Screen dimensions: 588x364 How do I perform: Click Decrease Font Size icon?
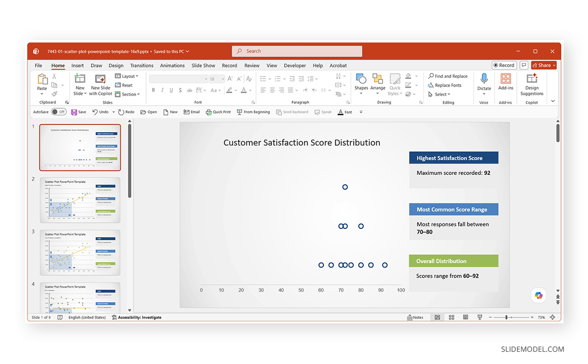[239, 79]
